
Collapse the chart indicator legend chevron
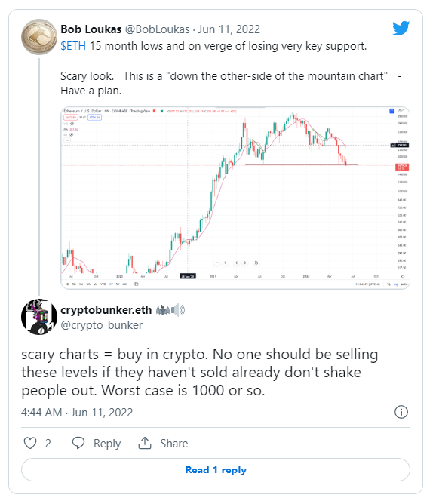tap(67, 140)
